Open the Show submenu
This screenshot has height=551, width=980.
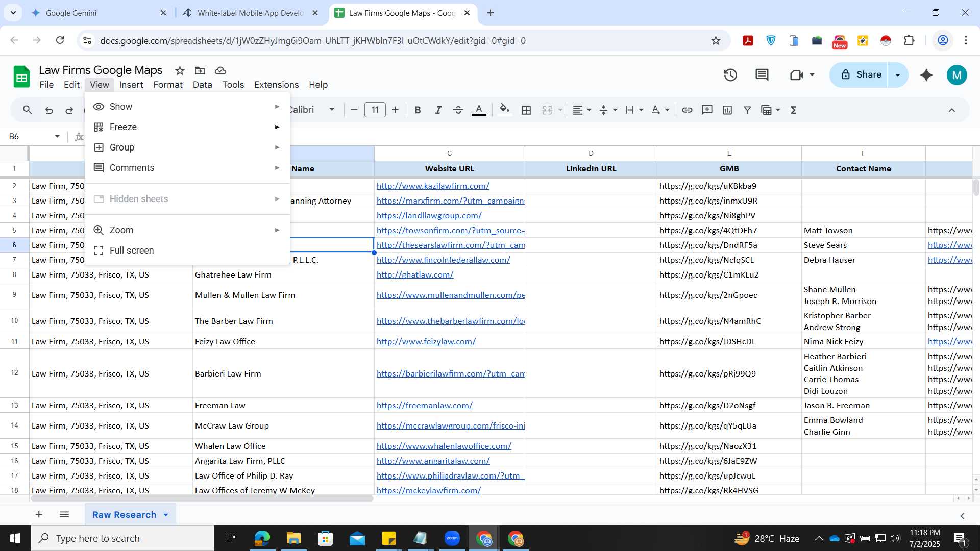click(187, 106)
